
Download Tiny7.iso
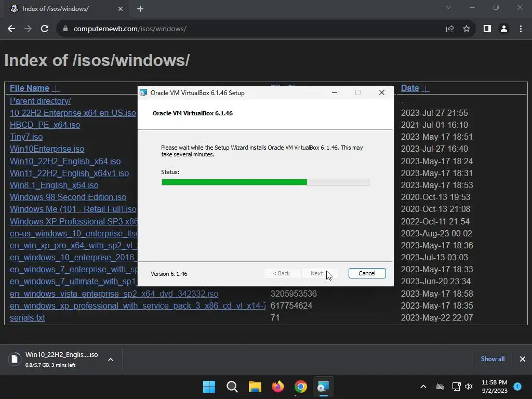click(26, 137)
